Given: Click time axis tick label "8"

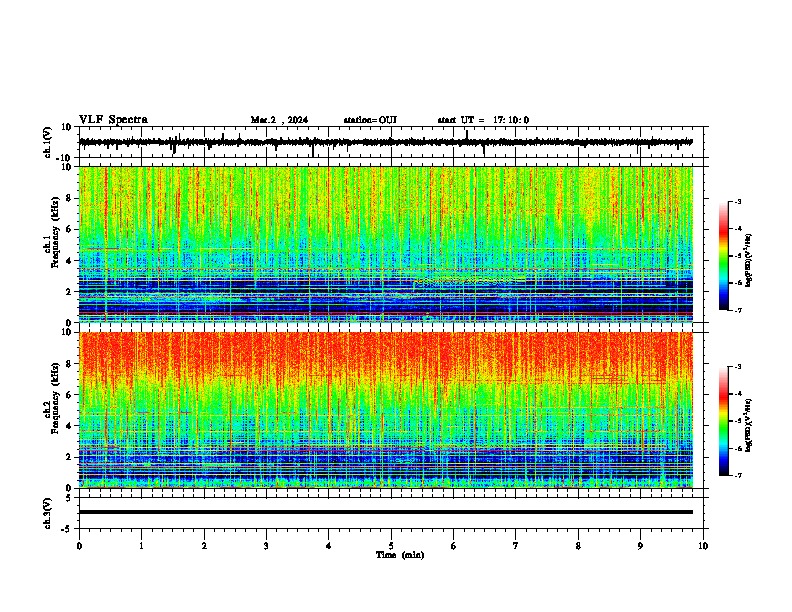Looking at the screenshot, I should [578, 546].
